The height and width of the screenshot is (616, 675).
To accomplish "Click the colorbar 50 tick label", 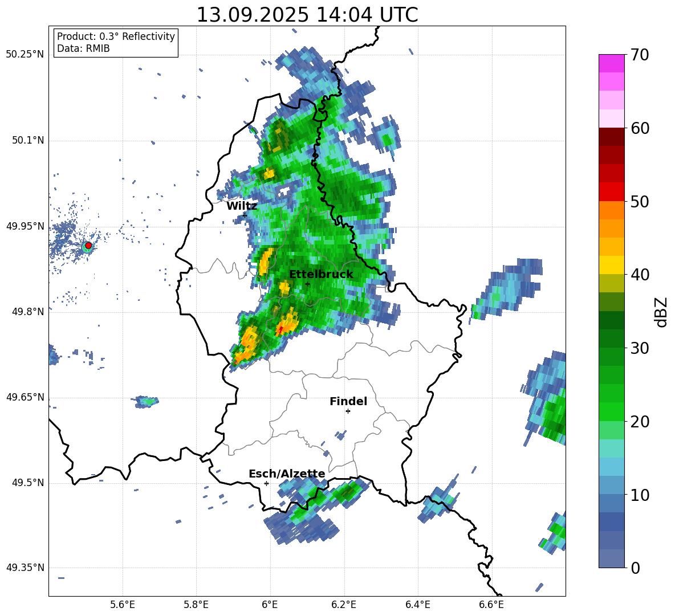I will click(x=640, y=201).
